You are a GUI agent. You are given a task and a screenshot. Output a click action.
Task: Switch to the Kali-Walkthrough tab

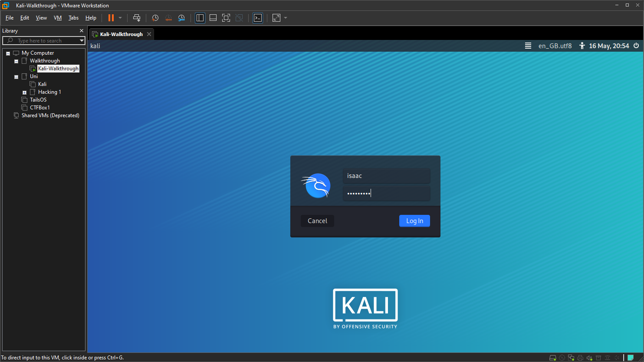pyautogui.click(x=121, y=34)
